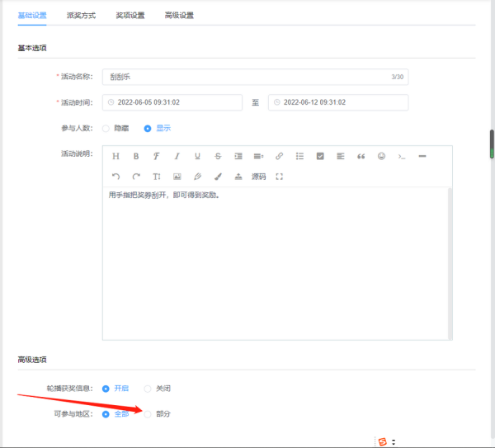Select 显示 for participant count
Image resolution: width=495 pixels, height=448 pixels.
point(158,128)
